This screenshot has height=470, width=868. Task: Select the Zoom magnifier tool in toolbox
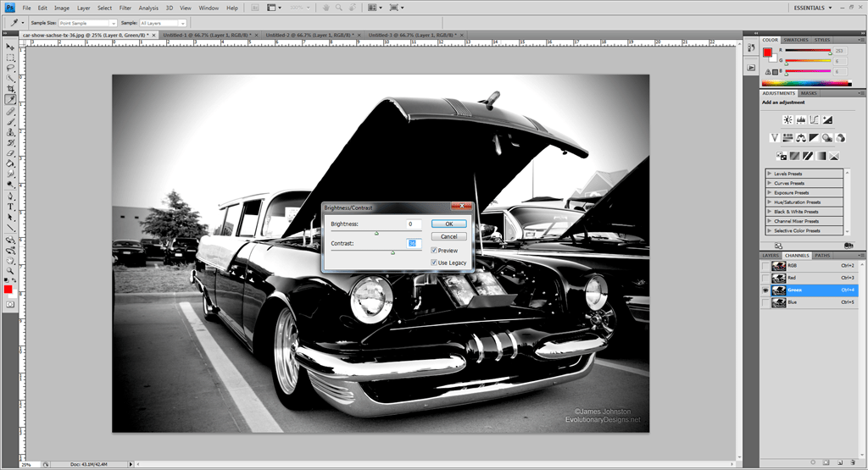coord(10,269)
